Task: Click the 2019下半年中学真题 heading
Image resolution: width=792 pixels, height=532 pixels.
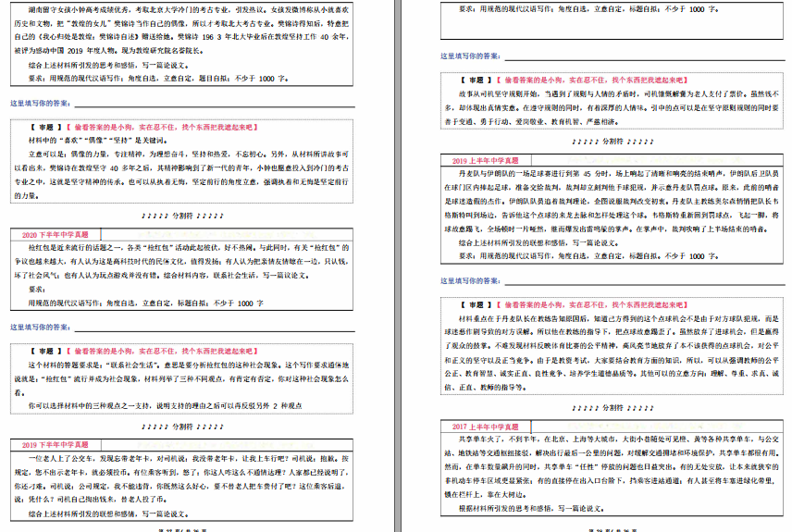Action: [56, 445]
